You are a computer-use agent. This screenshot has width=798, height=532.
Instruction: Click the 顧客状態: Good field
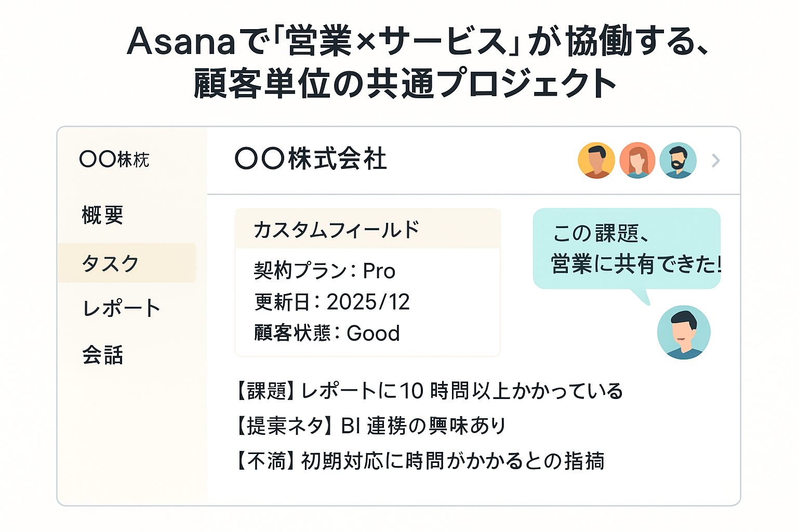pyautogui.click(x=327, y=333)
